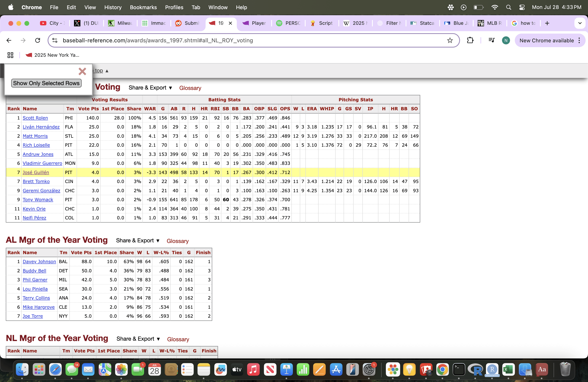Toggle macOS Control Center icon
The height and width of the screenshot is (382, 588).
[522, 7]
